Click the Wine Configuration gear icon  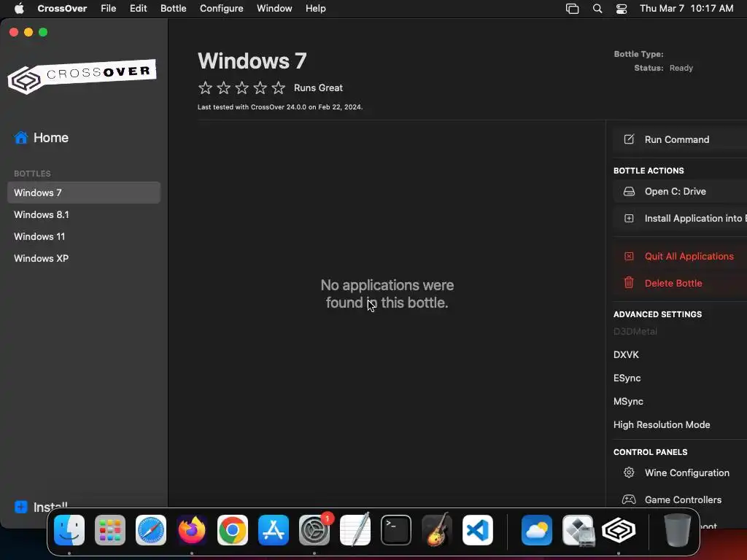click(x=629, y=472)
